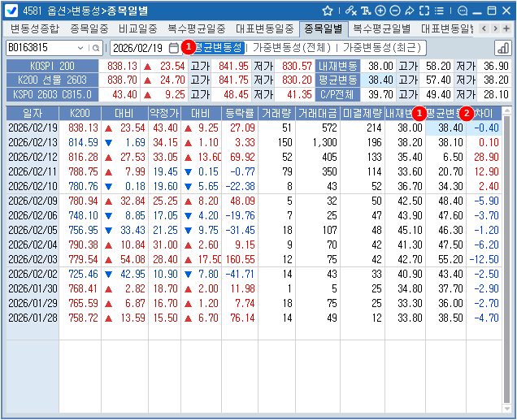The height and width of the screenshot is (420, 517).
Task: Select the 평균변동성 option
Action: click(217, 48)
